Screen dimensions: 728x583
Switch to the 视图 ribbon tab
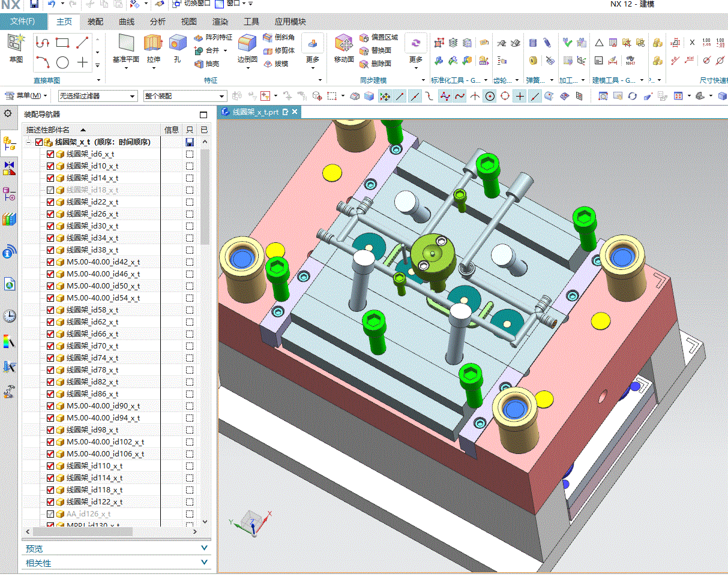pos(189,22)
